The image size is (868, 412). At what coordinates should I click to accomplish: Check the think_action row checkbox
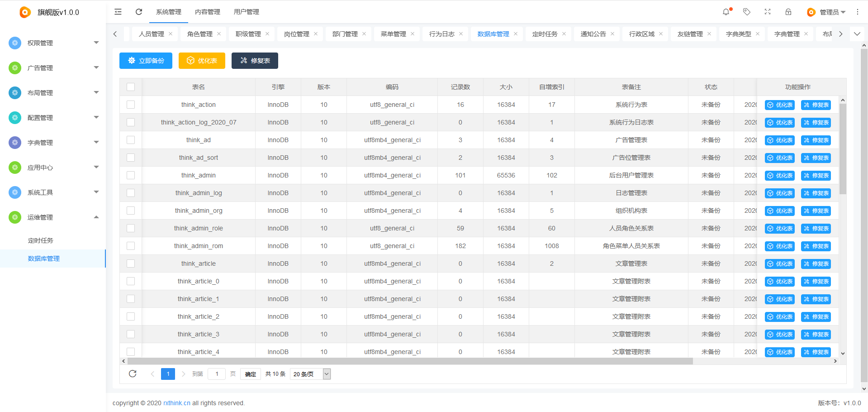[x=131, y=105]
